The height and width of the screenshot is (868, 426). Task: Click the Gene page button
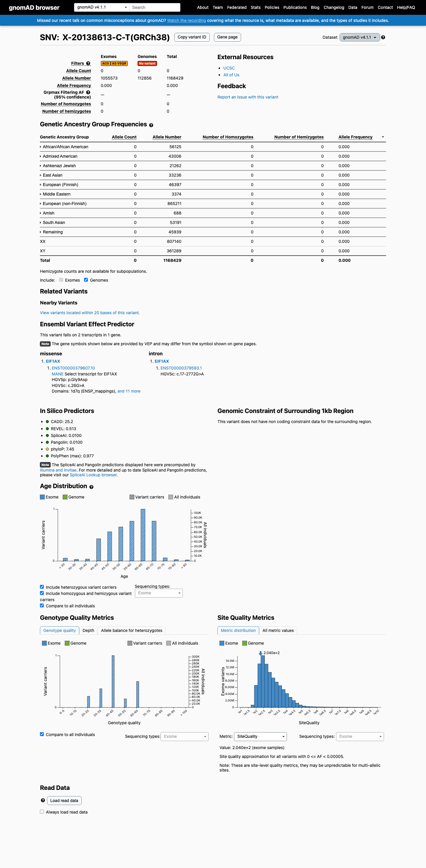[x=227, y=37]
